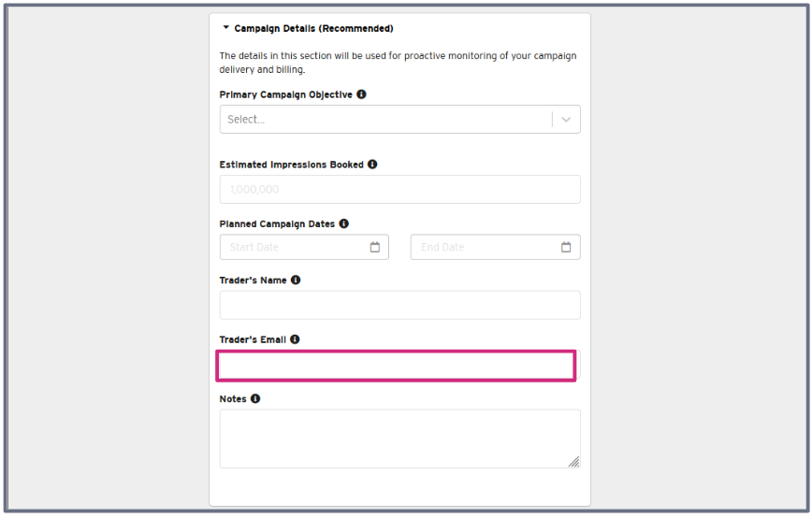Show info for Estimated Impressions Booked

click(372, 164)
